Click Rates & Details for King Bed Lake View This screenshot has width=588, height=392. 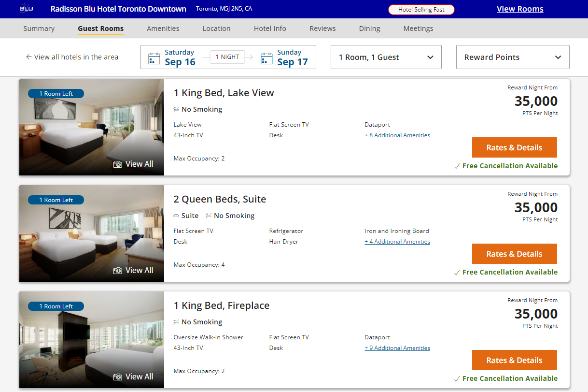tap(514, 147)
